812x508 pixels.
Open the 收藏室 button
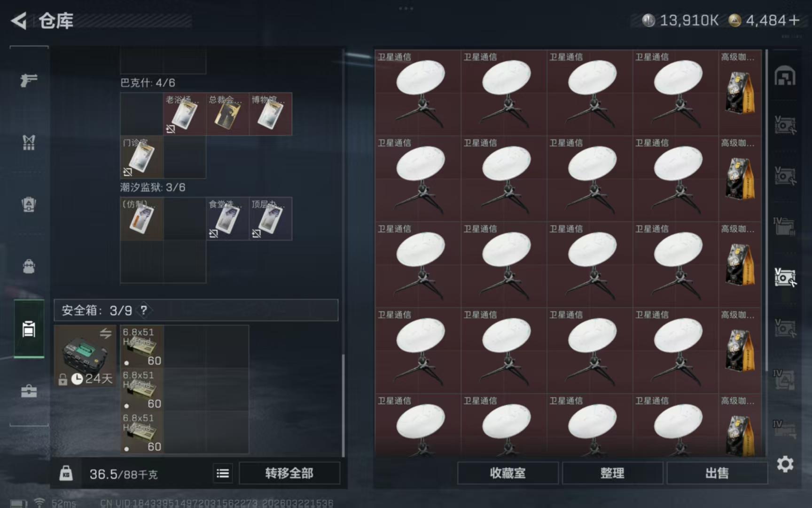pyautogui.click(x=507, y=473)
